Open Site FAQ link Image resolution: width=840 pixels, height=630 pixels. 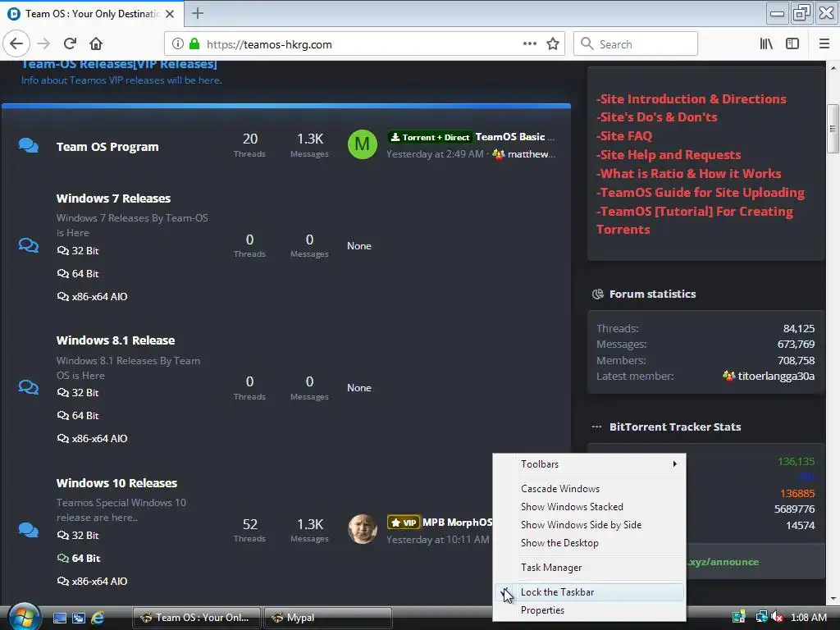coord(624,136)
